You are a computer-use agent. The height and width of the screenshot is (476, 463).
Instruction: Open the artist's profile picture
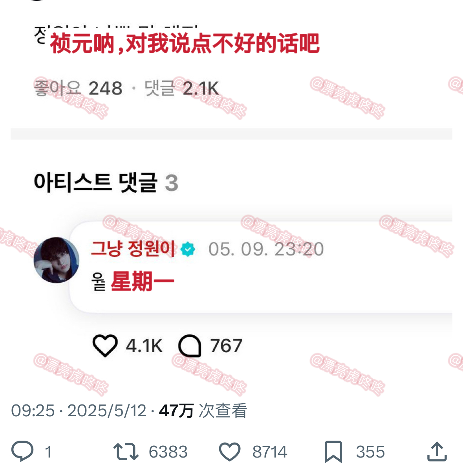pos(57,260)
